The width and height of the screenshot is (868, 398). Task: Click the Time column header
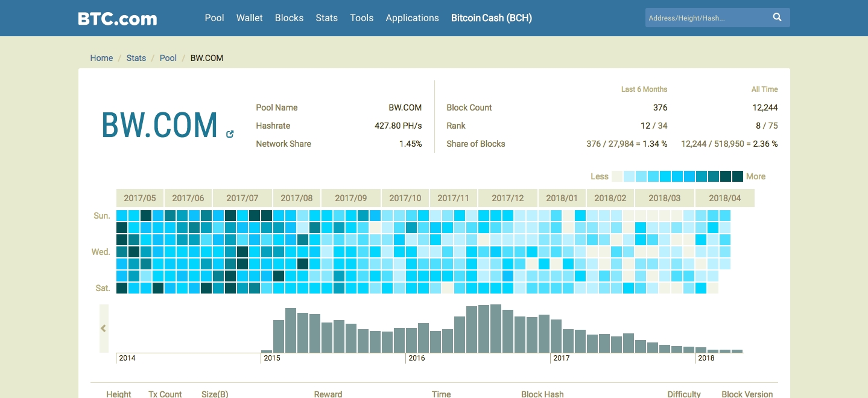point(441,394)
